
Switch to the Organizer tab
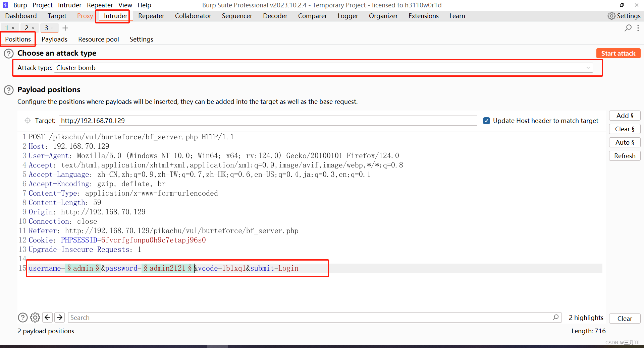383,16
